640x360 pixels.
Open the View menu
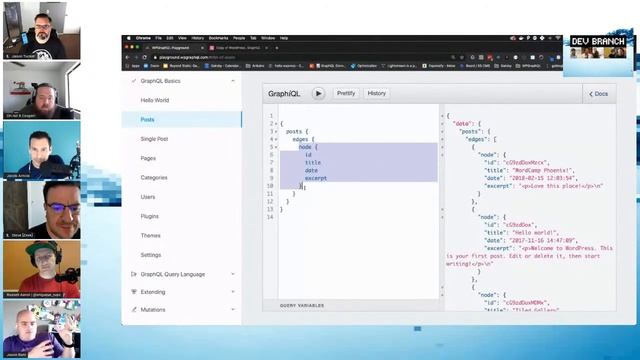point(182,38)
